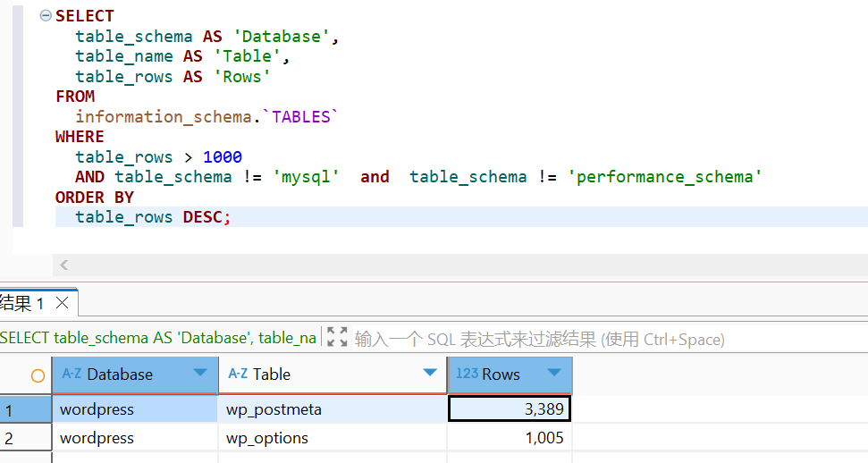The width and height of the screenshot is (868, 463).
Task: Click the A-Z type icon in Database header
Action: coord(72,375)
